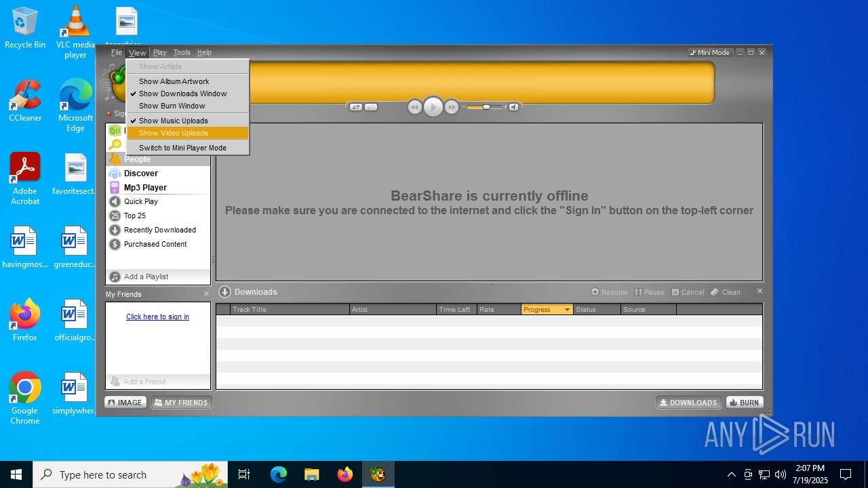Click Add a Playlist button
Screen dimensions: 868x488
158,277
